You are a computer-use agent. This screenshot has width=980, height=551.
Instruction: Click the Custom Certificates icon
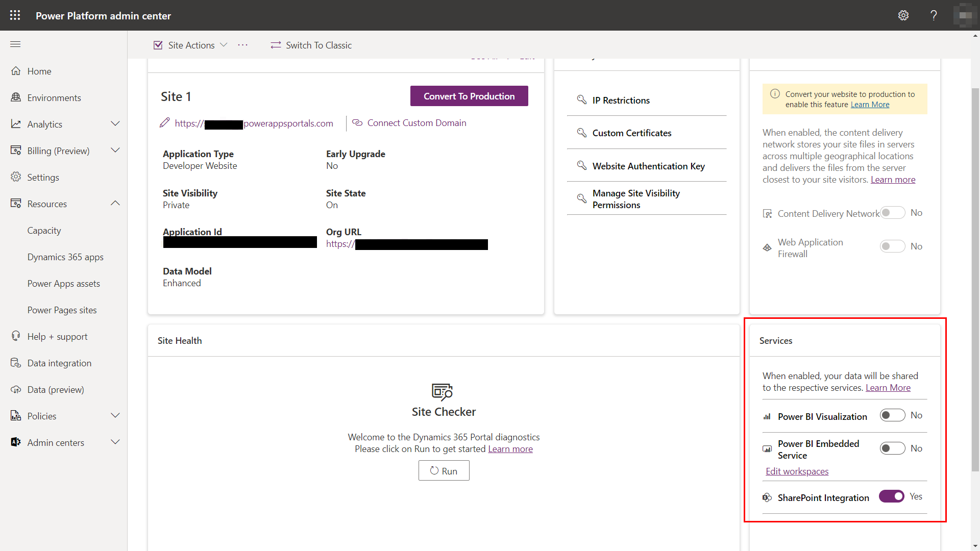(x=580, y=133)
